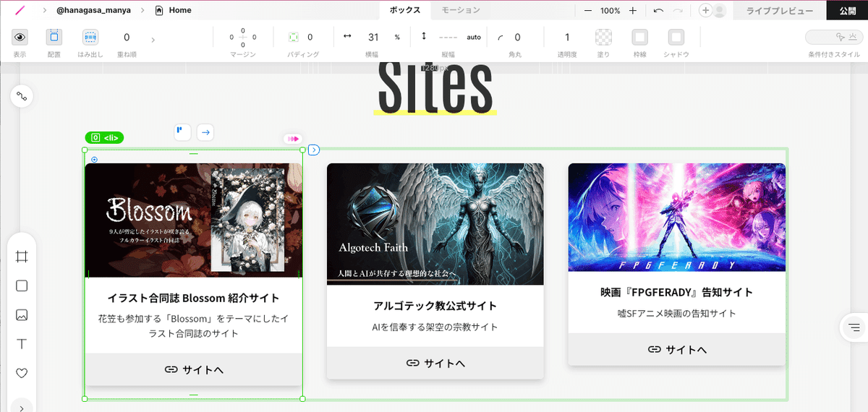
Task: Open the layers list panel button
Action: tap(854, 327)
